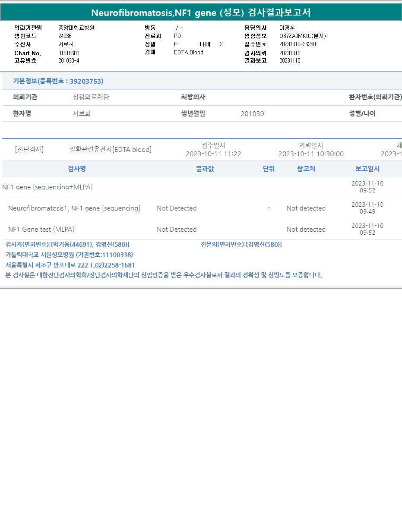Select hospital name '중앙대학교병원'
Screen dimensions: 402x532
coord(76,28)
